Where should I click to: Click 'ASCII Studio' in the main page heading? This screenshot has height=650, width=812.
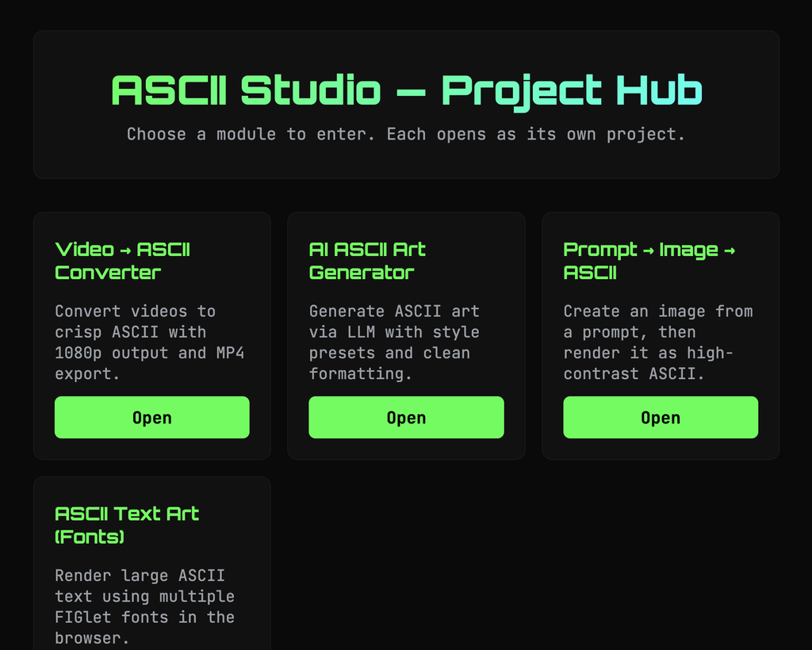pyautogui.click(x=246, y=90)
